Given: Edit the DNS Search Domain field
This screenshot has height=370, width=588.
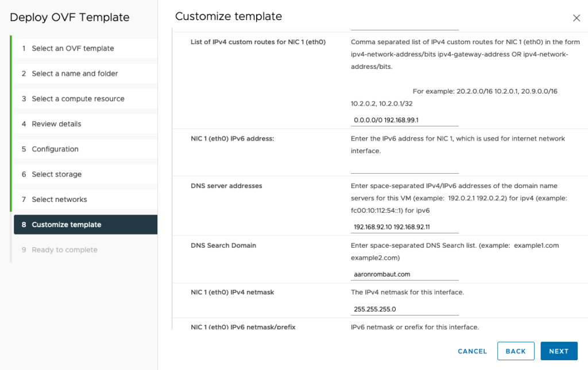Looking at the screenshot, I should tap(404, 274).
